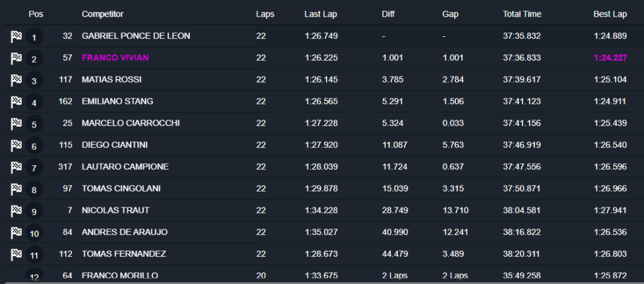Click the checkered flag icon for position 1
644x284 pixels.
point(16,37)
